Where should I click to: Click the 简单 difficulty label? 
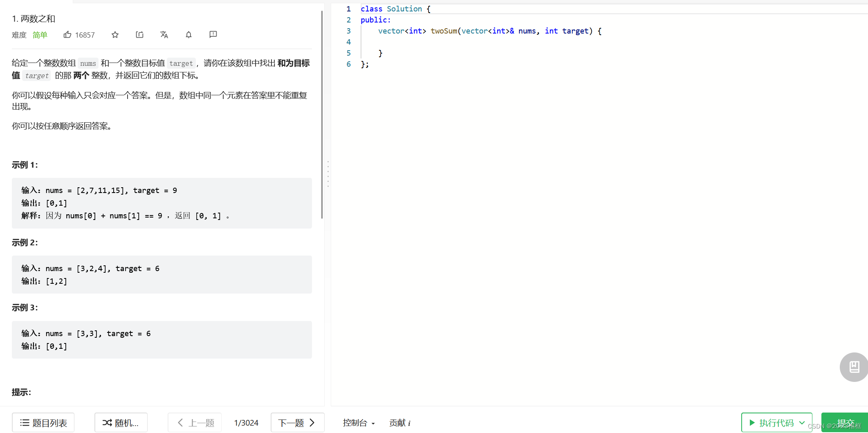(x=40, y=35)
